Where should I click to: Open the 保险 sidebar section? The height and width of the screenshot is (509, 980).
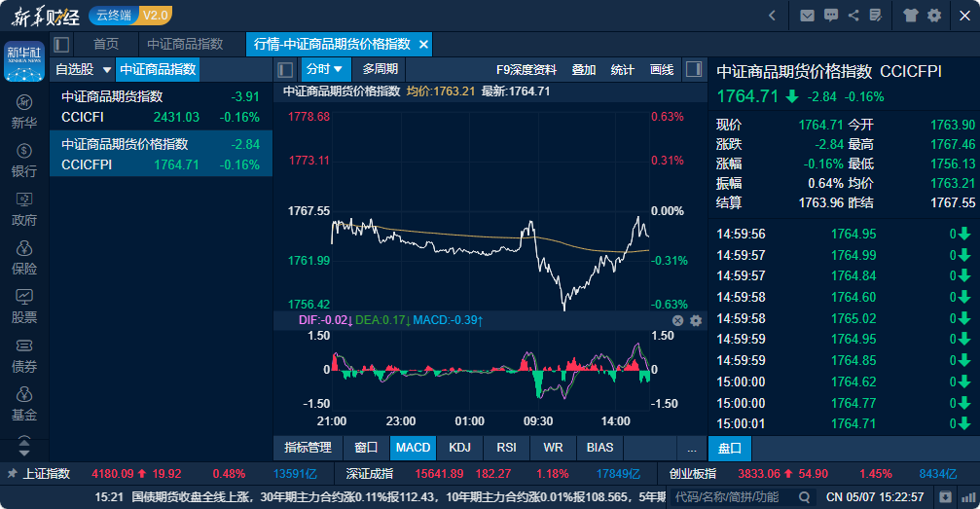23,258
